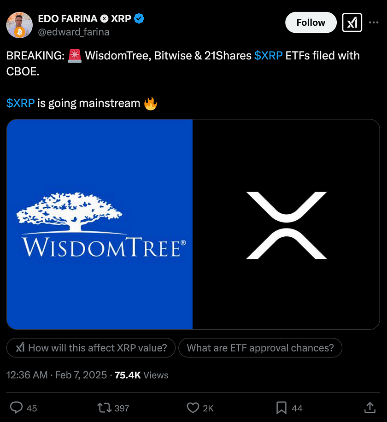Open the XRP logo on the black image half
Viewport: 387px width, 422px height.
coord(286,225)
